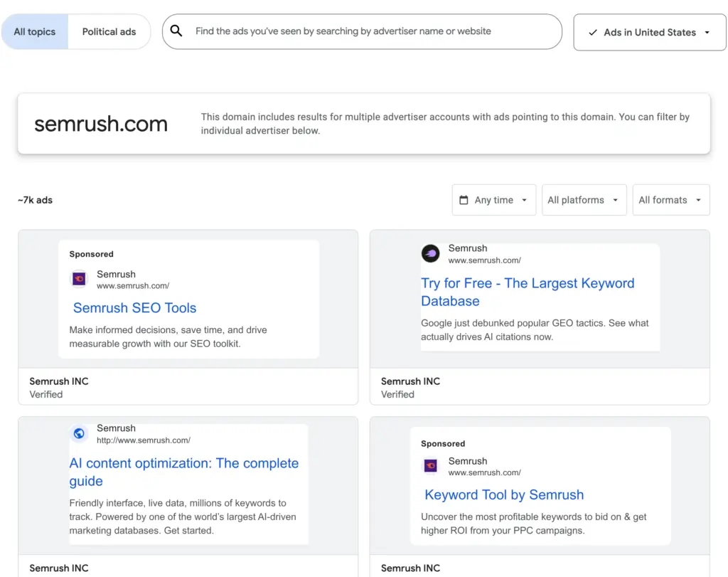Click Sponsored label in Semrush SEO Tools ad
The width and height of the screenshot is (728, 577).
(92, 254)
